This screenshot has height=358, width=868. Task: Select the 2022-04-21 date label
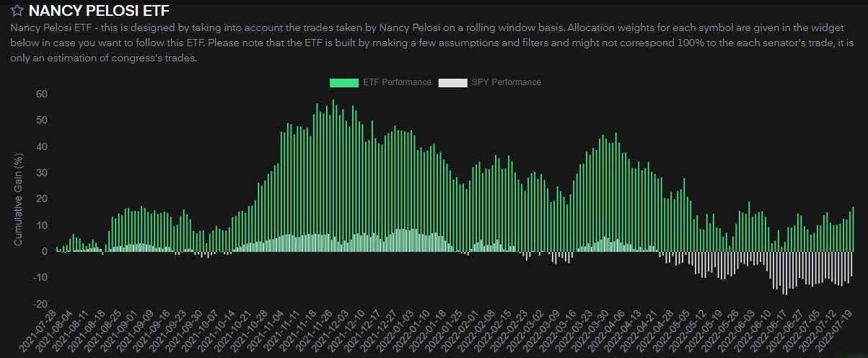(x=641, y=333)
